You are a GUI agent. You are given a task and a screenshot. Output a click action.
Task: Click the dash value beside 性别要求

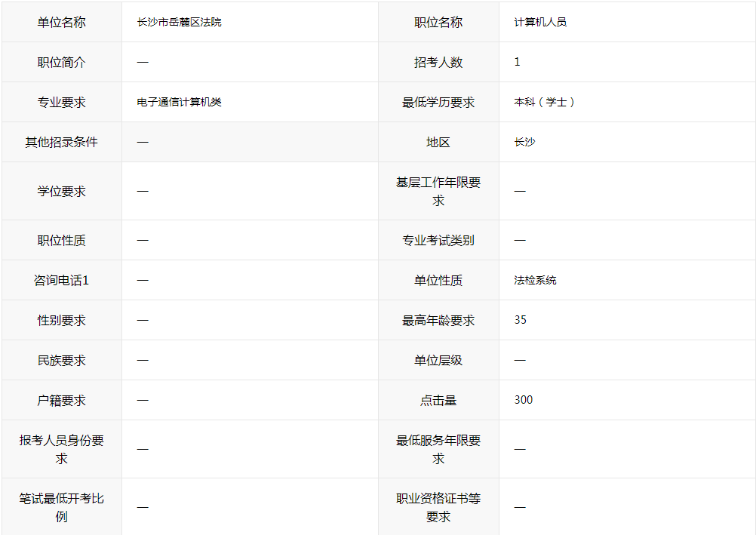143,321
